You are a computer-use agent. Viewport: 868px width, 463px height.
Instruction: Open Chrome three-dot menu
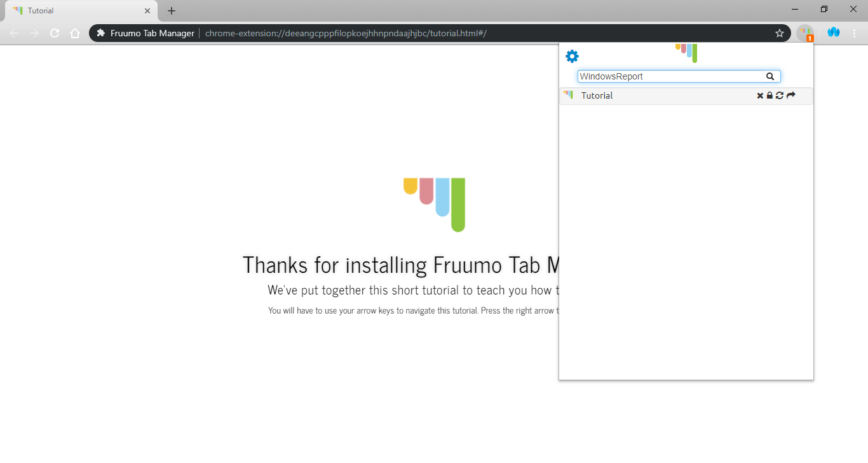854,33
